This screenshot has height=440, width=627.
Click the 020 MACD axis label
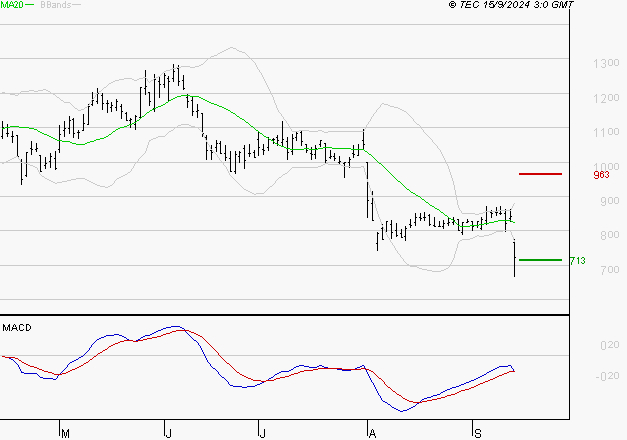(610, 345)
